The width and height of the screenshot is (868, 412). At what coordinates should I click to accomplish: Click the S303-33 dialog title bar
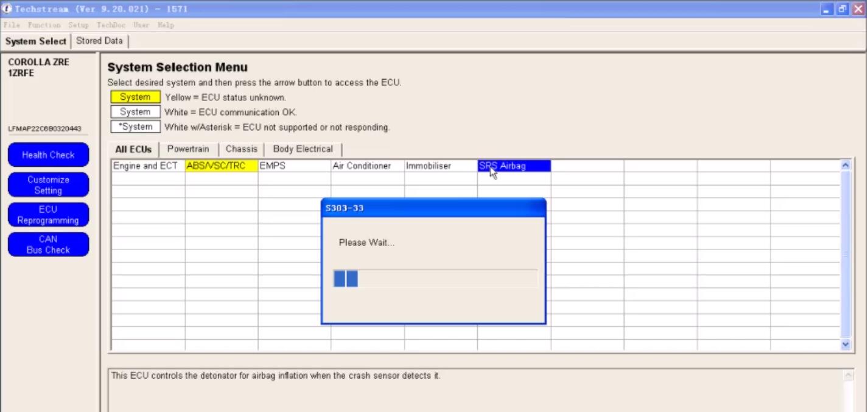coord(433,208)
